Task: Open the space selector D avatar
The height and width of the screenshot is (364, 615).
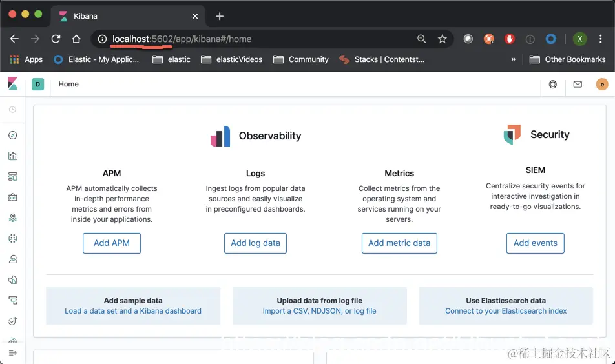Action: [x=37, y=85]
